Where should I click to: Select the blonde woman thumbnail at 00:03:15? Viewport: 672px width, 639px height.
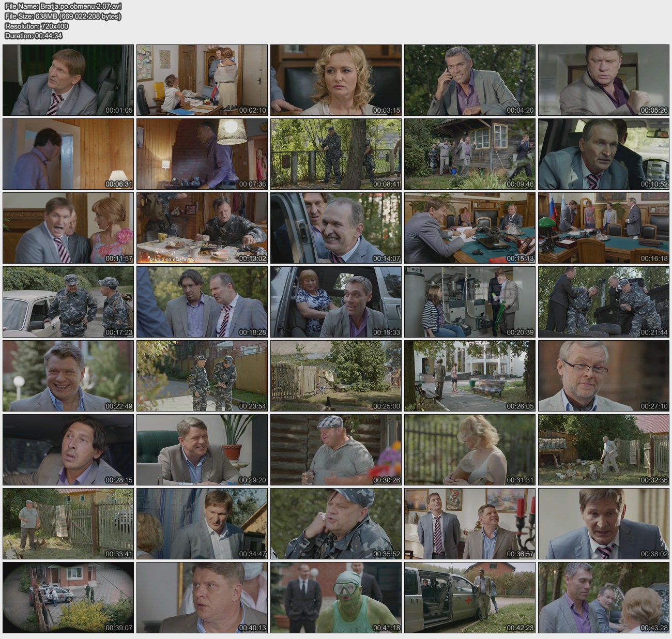[x=335, y=80]
